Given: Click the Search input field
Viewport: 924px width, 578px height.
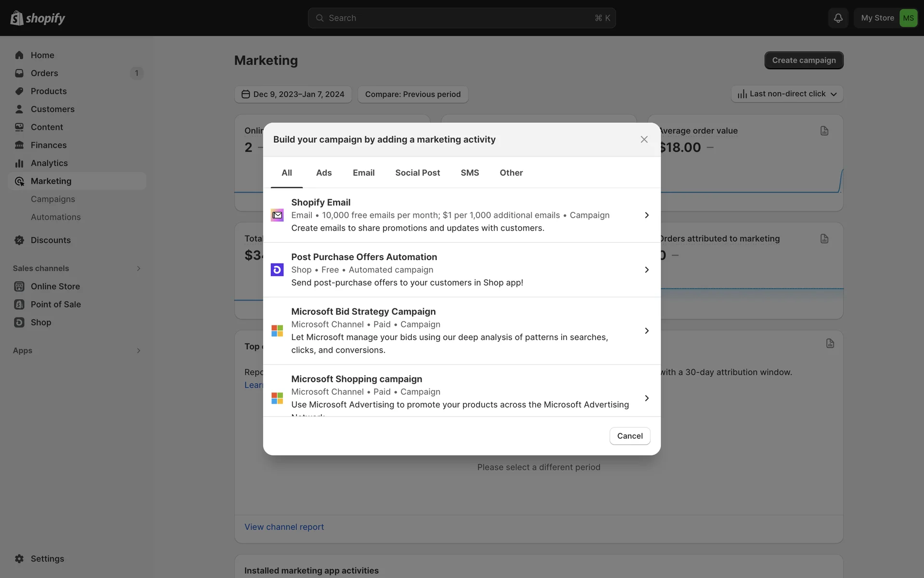Looking at the screenshot, I should [461, 18].
